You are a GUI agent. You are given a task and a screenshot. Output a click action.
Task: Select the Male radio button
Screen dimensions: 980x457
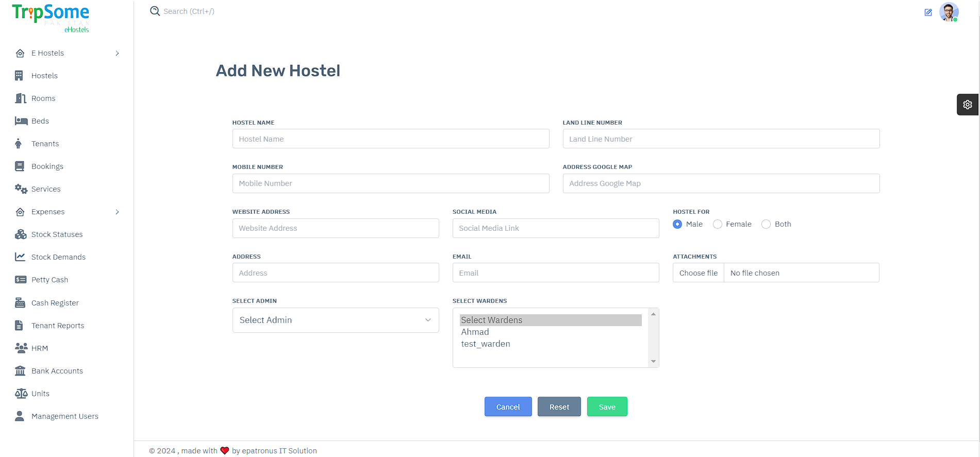click(677, 224)
